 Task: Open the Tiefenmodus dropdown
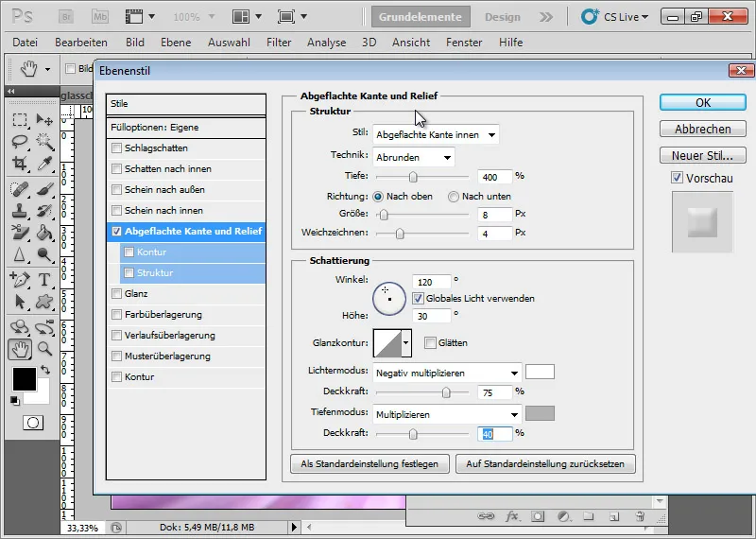click(447, 414)
